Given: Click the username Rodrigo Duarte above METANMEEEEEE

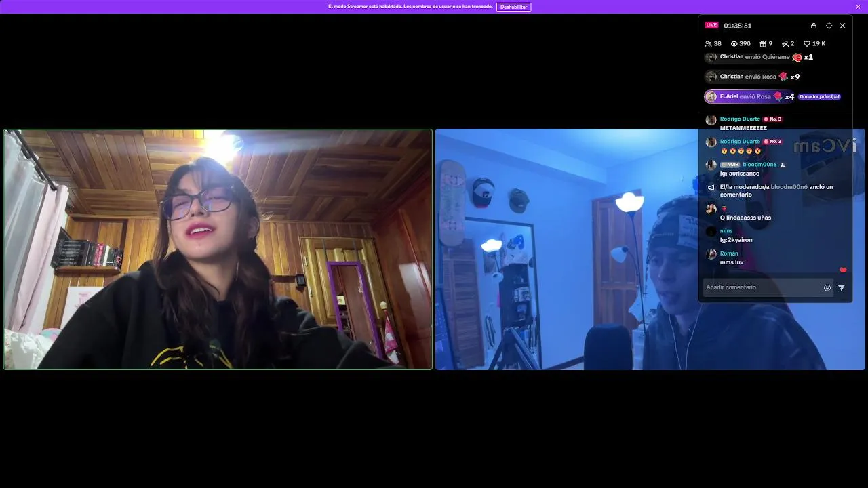Looking at the screenshot, I should point(740,119).
